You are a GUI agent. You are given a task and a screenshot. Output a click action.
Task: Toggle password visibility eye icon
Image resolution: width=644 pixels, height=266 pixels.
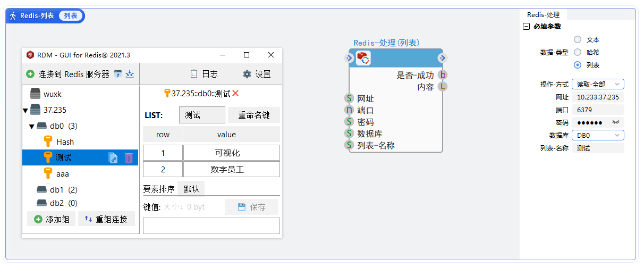pyautogui.click(x=616, y=122)
